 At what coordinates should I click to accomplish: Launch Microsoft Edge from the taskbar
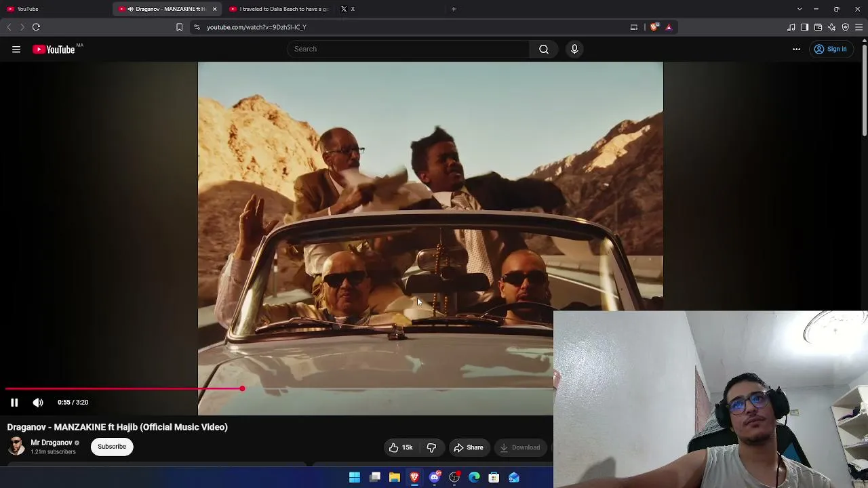pyautogui.click(x=474, y=478)
